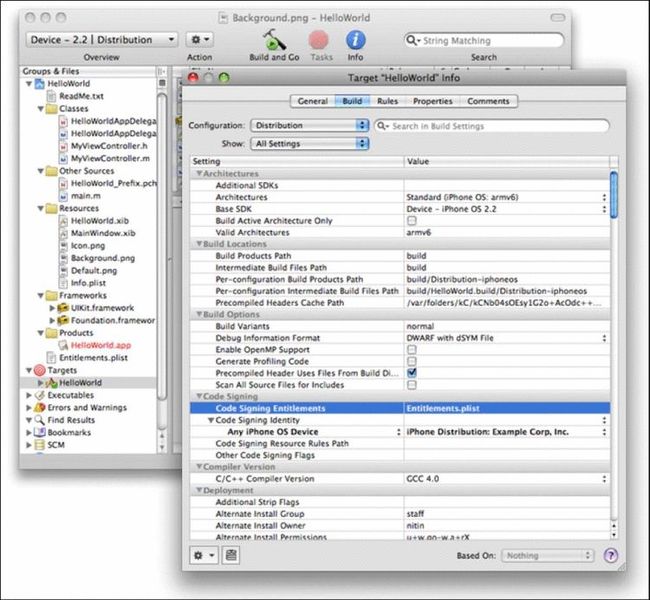The image size is (650, 600).
Task: Switch to the Build tab
Action: coord(352,101)
